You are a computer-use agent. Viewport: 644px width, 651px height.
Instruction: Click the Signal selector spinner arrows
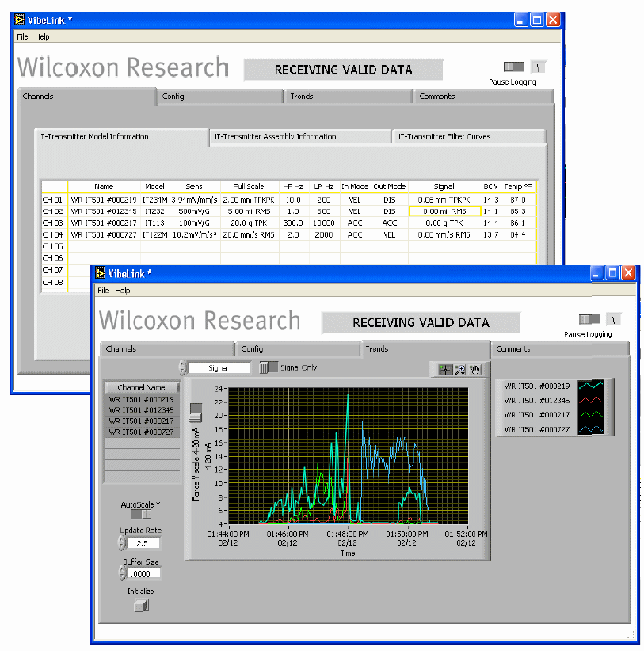(x=183, y=367)
